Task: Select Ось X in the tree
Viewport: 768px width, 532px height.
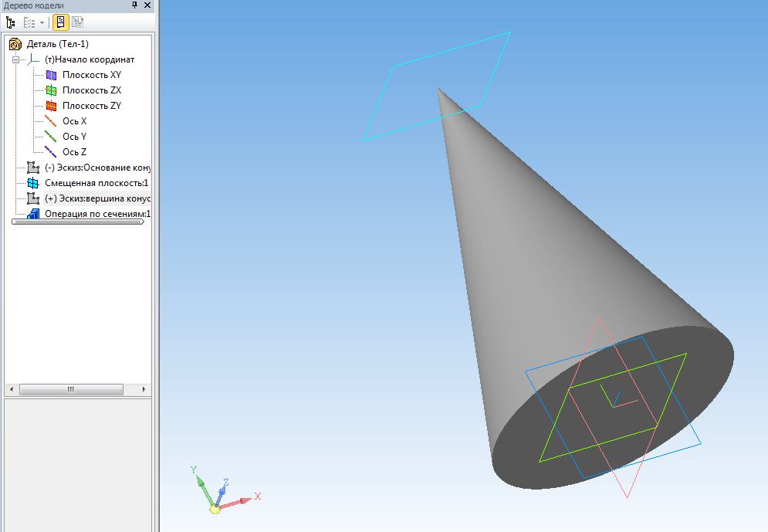Action: pyautogui.click(x=74, y=121)
